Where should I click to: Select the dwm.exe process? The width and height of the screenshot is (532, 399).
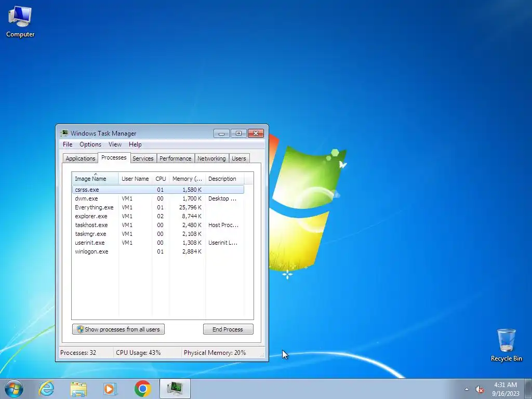click(158, 198)
